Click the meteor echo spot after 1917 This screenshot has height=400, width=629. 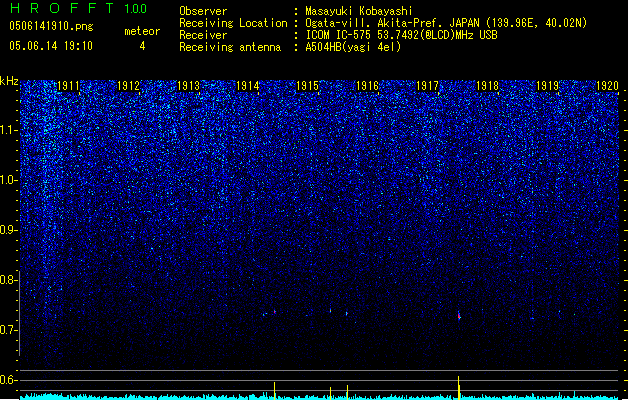pos(459,315)
